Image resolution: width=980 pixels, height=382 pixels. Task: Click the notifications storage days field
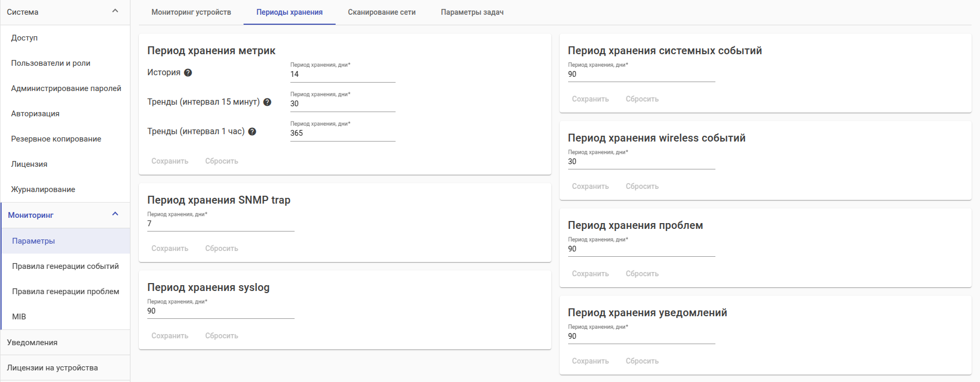(x=641, y=336)
